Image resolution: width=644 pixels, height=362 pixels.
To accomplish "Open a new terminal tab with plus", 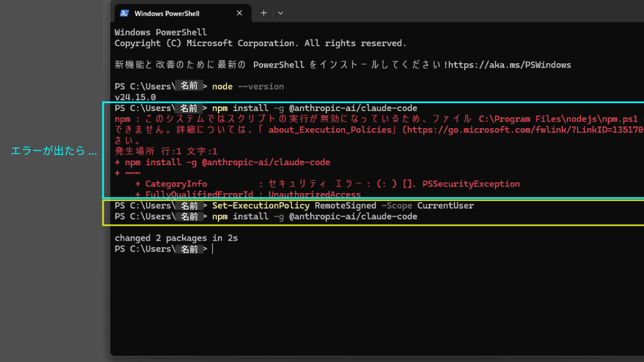I will point(264,13).
